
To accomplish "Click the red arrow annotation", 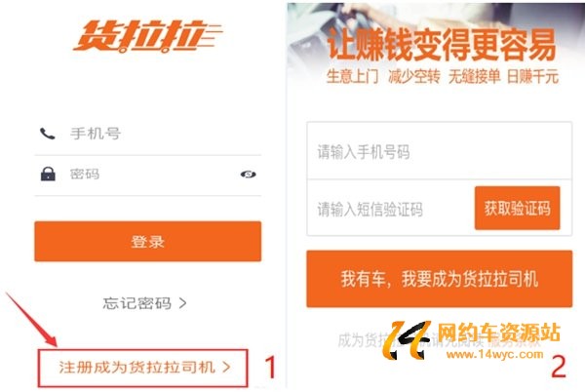I will click(x=32, y=320).
